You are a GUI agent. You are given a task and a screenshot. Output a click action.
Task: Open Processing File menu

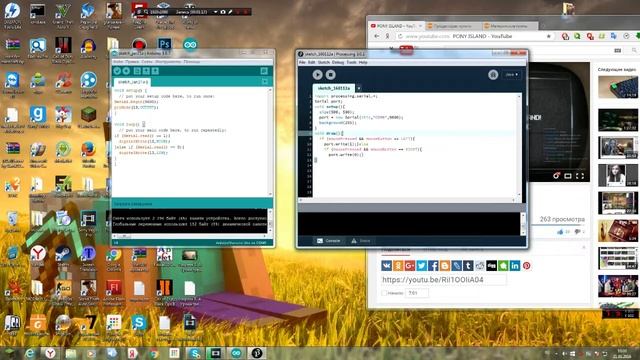pos(302,62)
